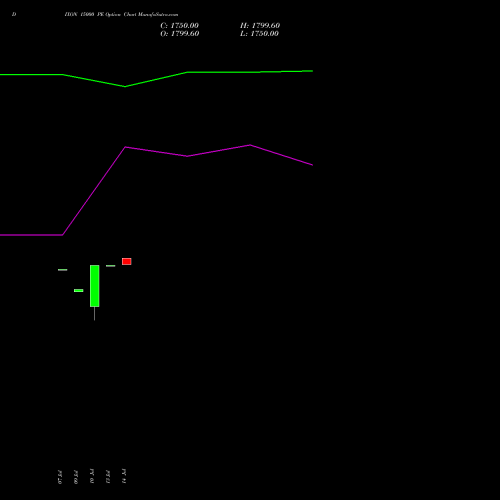Select the flat candle mark for 07 Jul
Viewport: 500px width, 500px height.
click(x=63, y=270)
